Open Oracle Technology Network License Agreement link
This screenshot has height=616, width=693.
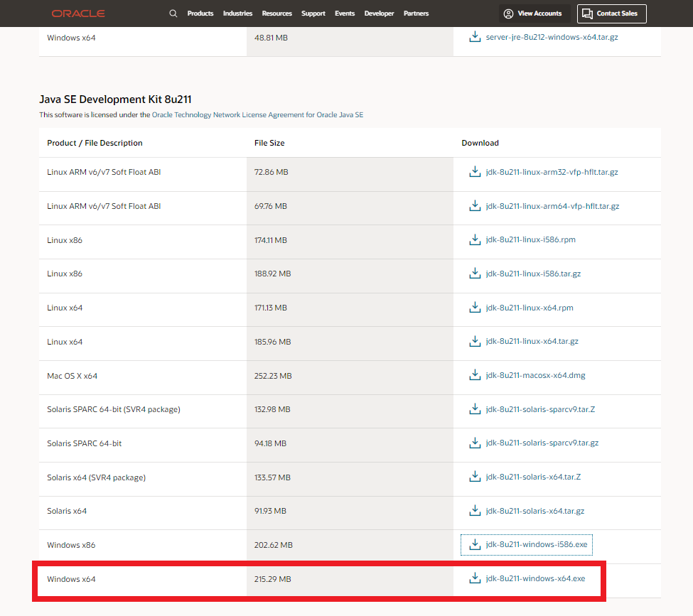tap(258, 115)
